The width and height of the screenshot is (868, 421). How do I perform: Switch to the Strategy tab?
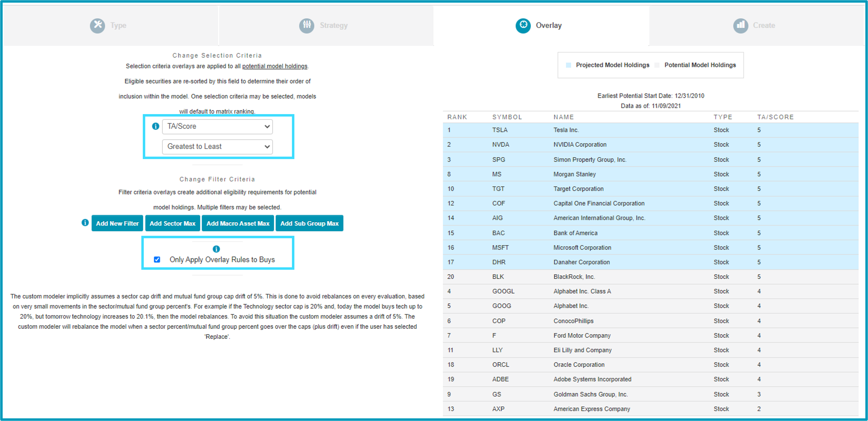pos(326,25)
